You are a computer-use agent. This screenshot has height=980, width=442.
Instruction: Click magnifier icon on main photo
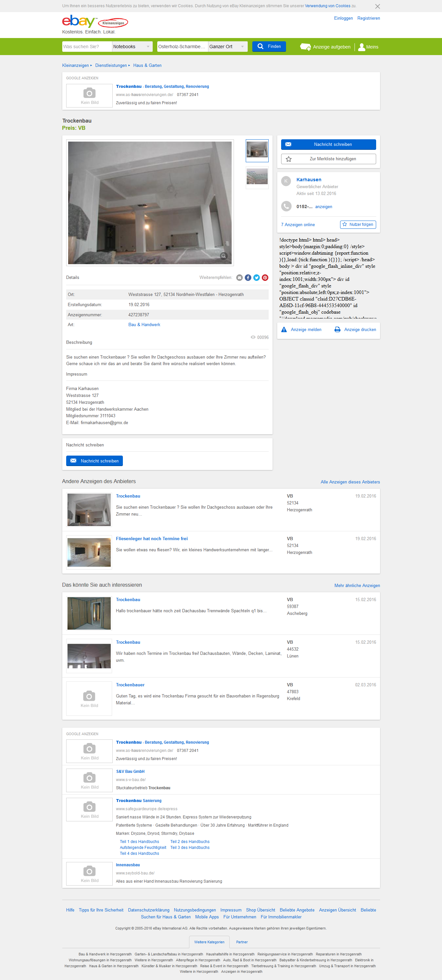224,256
